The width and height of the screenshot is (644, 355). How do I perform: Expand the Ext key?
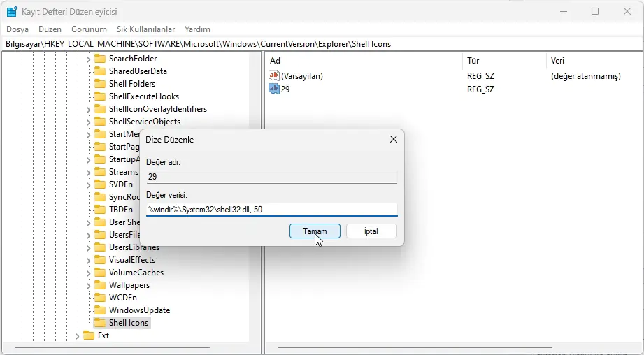[x=77, y=335]
